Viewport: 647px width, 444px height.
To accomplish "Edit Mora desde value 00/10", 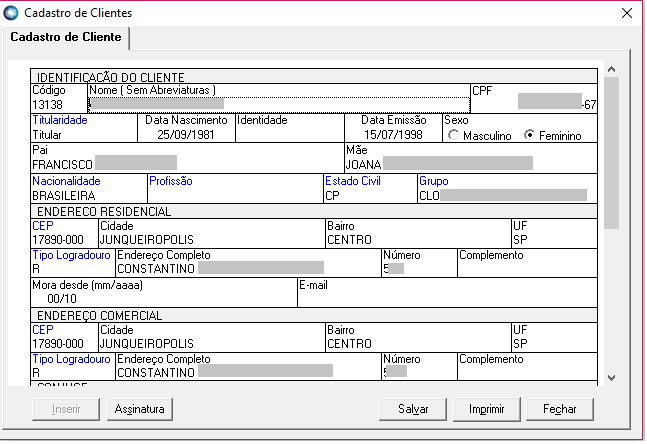I will pyautogui.click(x=62, y=299).
